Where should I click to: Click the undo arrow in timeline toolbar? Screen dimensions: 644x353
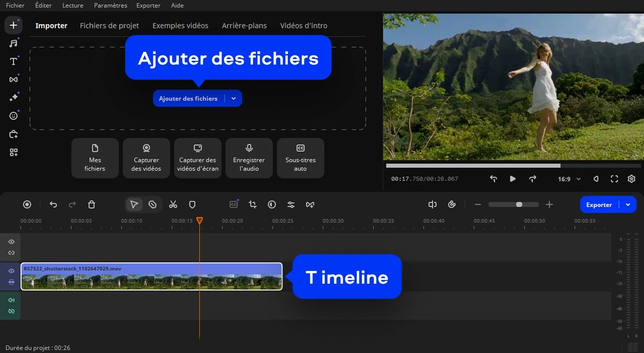pyautogui.click(x=53, y=204)
